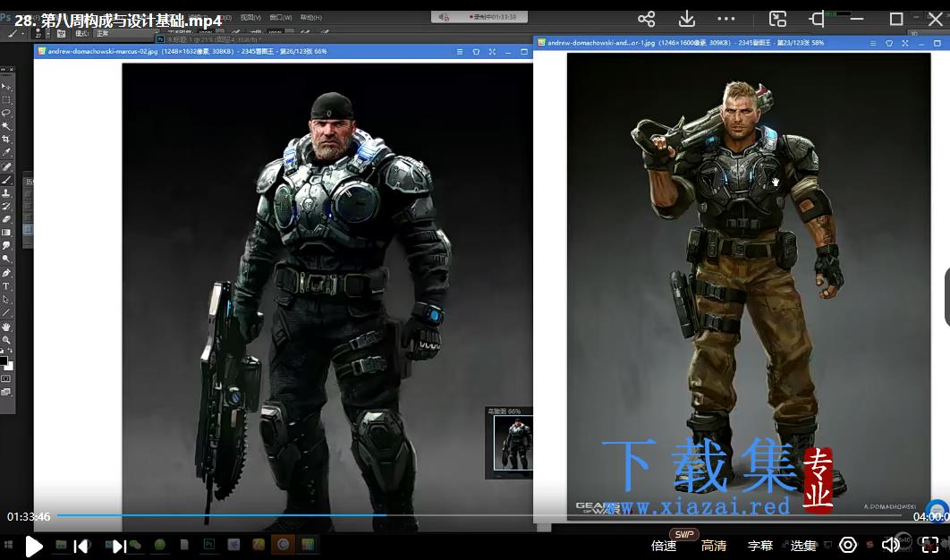This screenshot has height=560, width=950.
Task: Click WeChat icon in recorded taskbar
Action: (x=135, y=545)
